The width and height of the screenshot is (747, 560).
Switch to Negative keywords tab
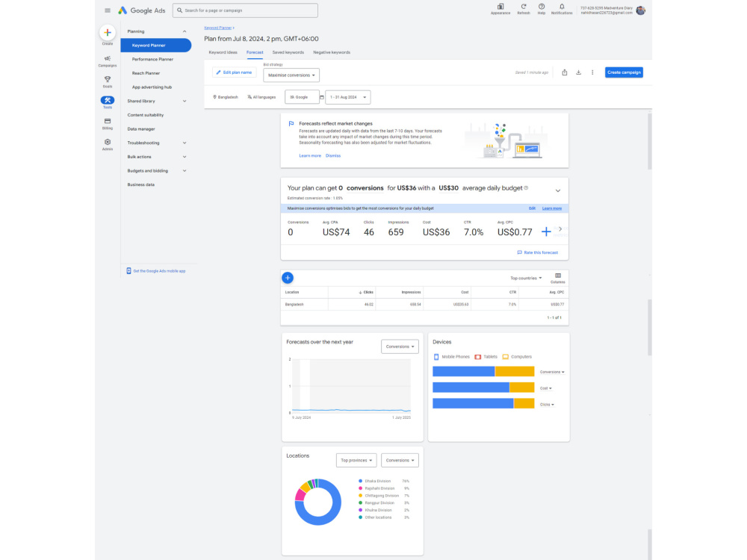coord(332,52)
